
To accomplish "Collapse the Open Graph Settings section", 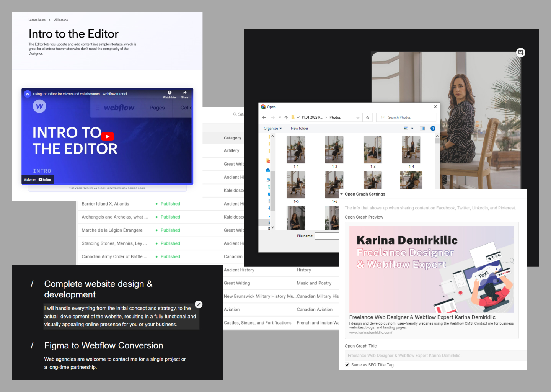I will pos(342,194).
